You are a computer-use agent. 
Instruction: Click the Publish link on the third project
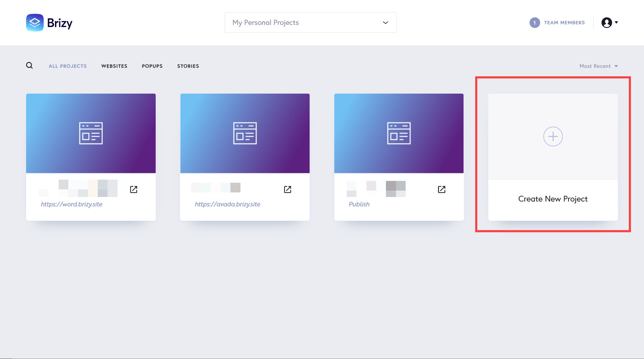pos(359,204)
